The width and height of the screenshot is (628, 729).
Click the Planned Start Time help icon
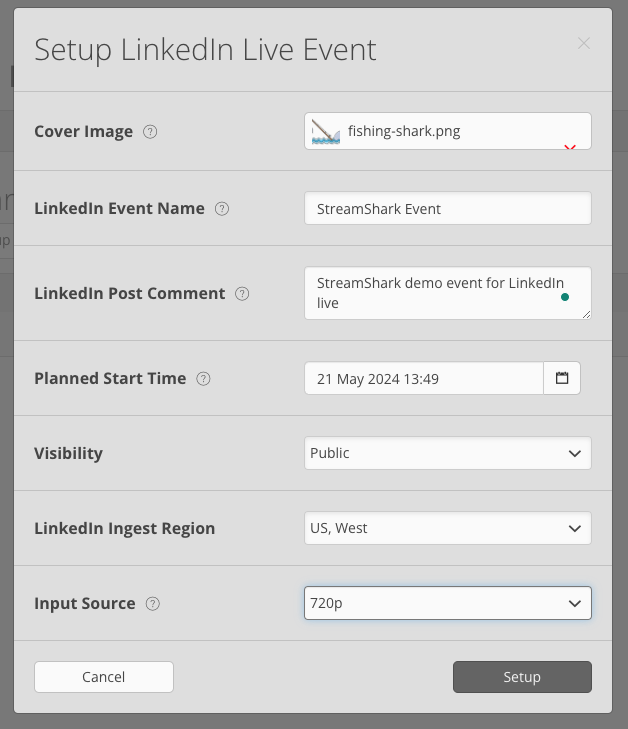tap(203, 379)
